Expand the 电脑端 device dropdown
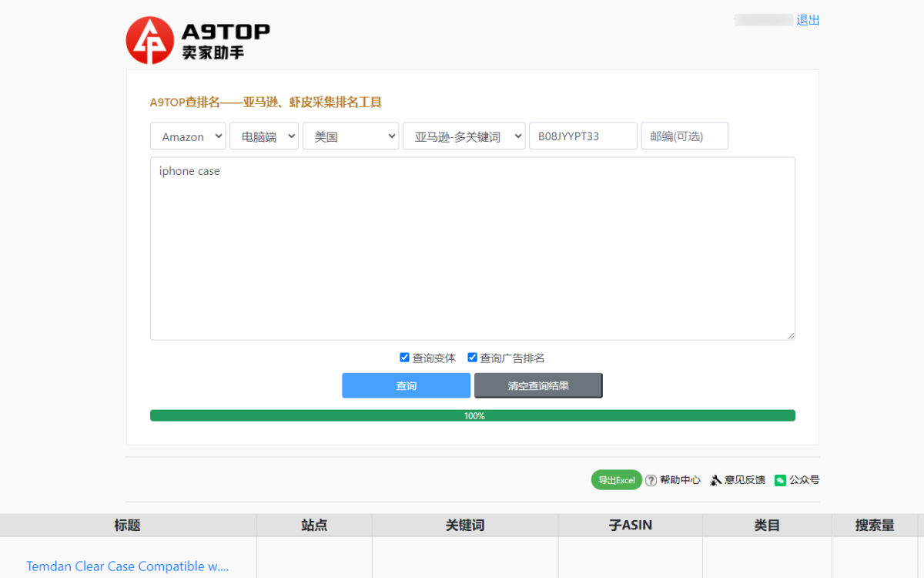Image resolution: width=924 pixels, height=578 pixels. pos(264,136)
